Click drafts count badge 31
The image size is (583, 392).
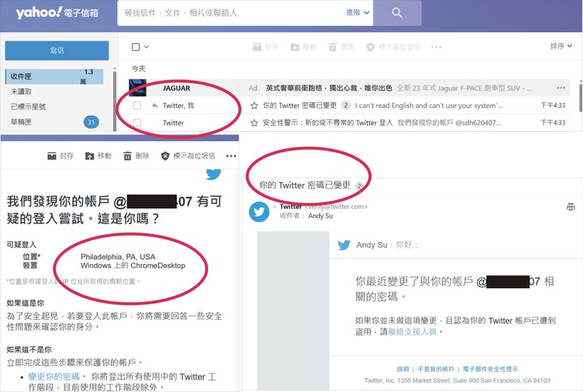[91, 122]
